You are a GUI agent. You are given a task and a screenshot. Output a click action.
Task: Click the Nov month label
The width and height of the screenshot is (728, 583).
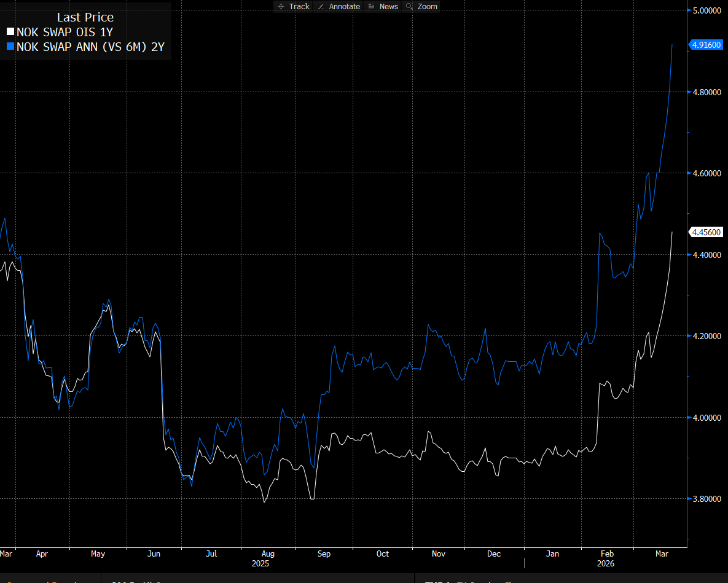pyautogui.click(x=438, y=554)
